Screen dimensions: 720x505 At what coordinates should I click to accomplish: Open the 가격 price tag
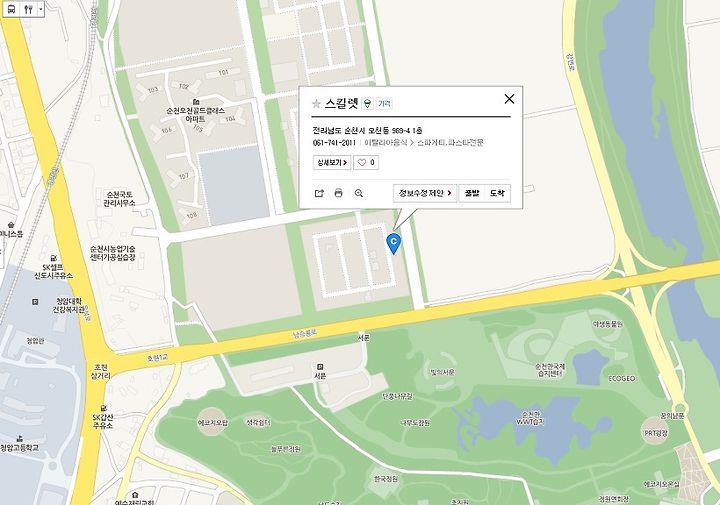(384, 104)
